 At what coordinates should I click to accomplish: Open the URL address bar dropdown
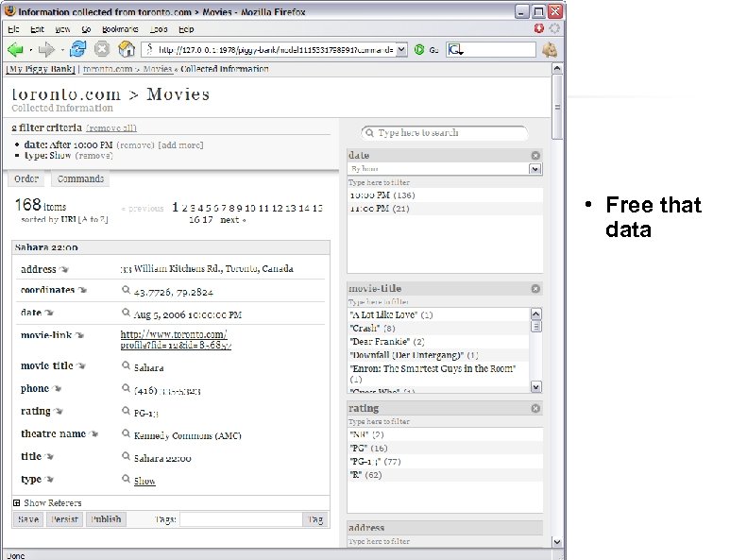(x=401, y=49)
